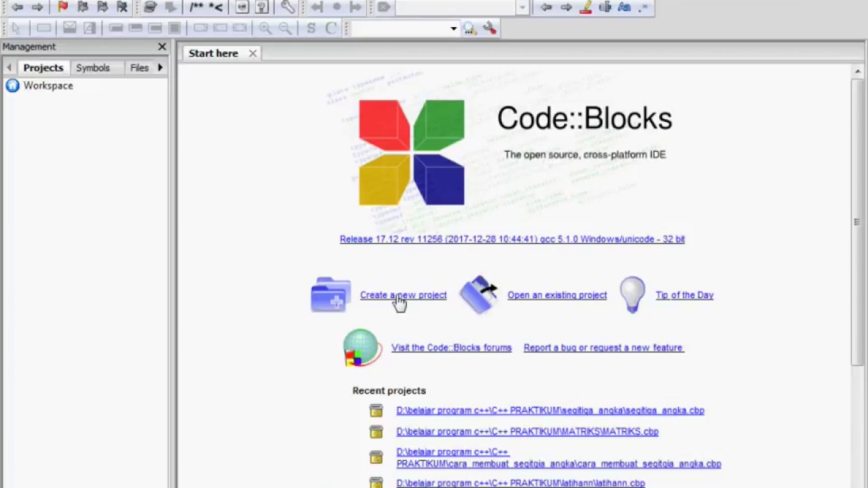The image size is (868, 488).
Task: Click Open an existing project link
Action: pos(557,295)
